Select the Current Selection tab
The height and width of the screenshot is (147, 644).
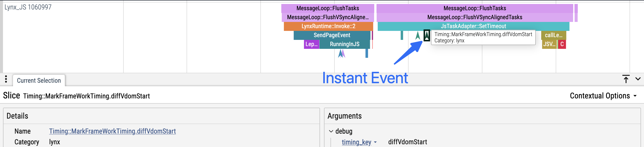(x=39, y=80)
